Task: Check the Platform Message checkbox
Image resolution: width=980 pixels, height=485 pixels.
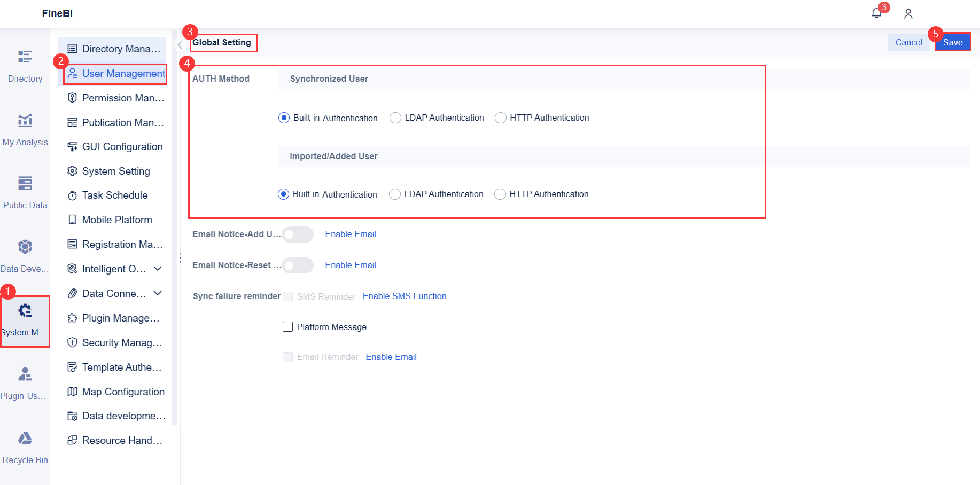Action: pyautogui.click(x=287, y=326)
